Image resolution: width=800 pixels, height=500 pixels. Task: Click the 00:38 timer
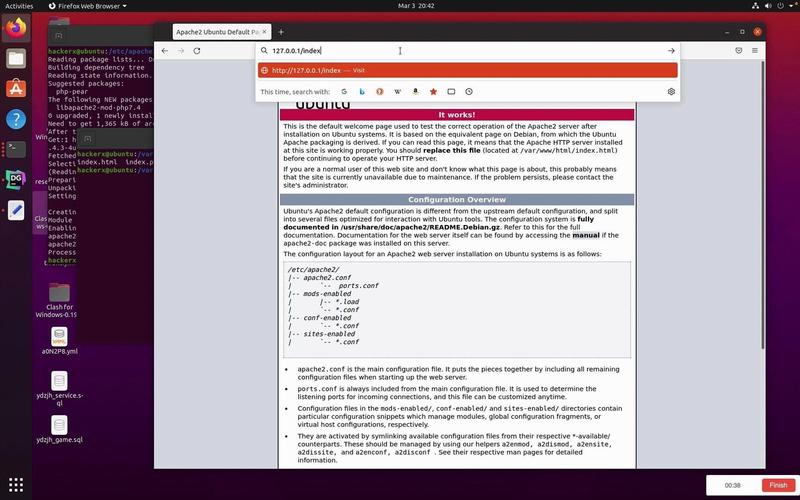732,485
